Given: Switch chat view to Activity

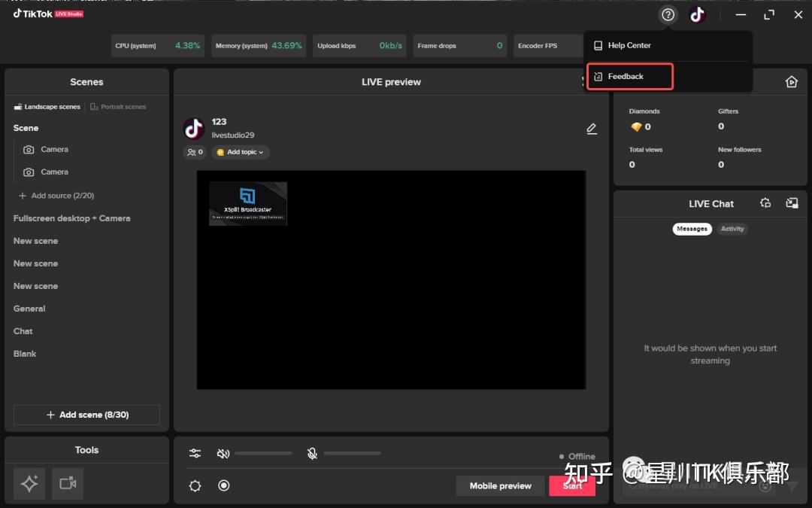Looking at the screenshot, I should [732, 229].
